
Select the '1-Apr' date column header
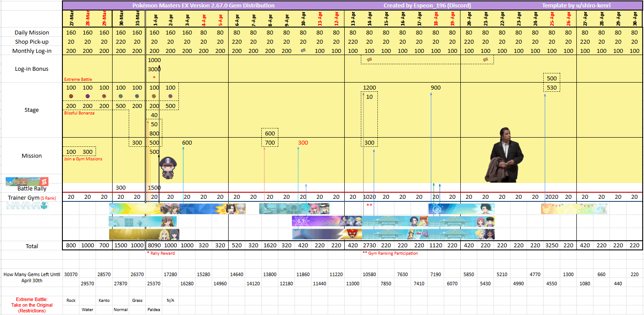coord(155,19)
